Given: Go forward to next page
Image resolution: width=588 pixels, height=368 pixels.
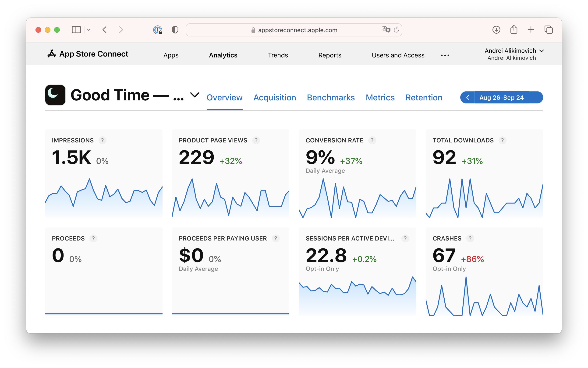Looking at the screenshot, I should pyautogui.click(x=121, y=30).
